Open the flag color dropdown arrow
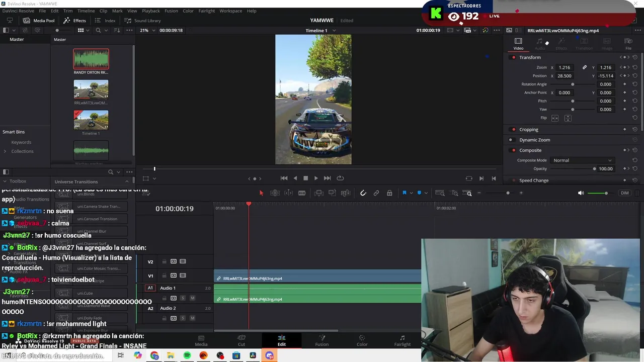Viewport: 644px width, 362px height. tap(411, 193)
